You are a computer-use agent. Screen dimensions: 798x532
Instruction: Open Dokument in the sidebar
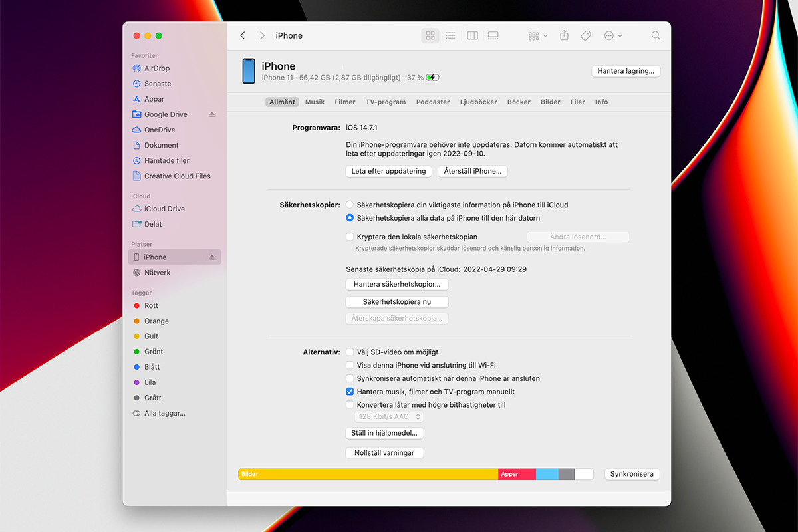tap(162, 145)
